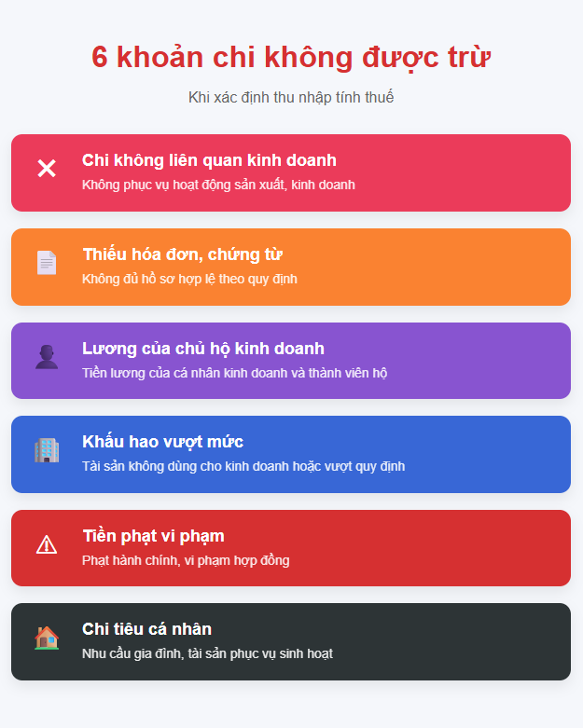Screen dimensions: 583x728
Task: Click the house icon
Action: pos(47,639)
